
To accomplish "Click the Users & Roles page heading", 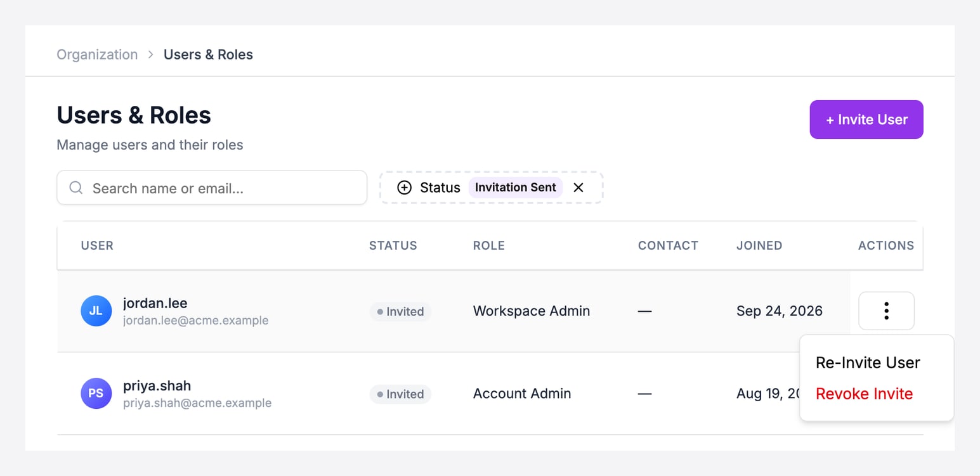I will pos(134,115).
